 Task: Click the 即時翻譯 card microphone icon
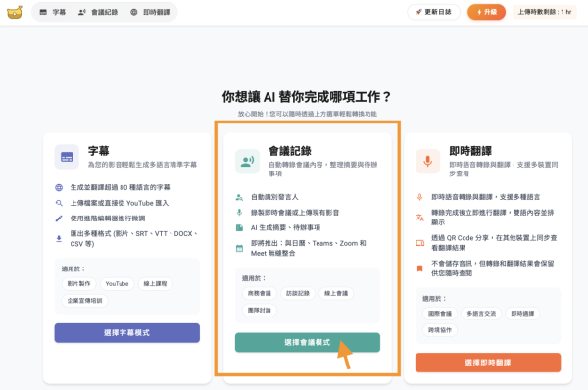coord(427,162)
